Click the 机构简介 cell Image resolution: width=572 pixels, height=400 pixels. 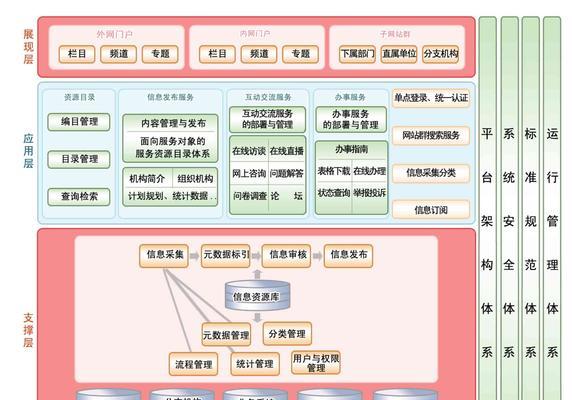[x=147, y=179]
